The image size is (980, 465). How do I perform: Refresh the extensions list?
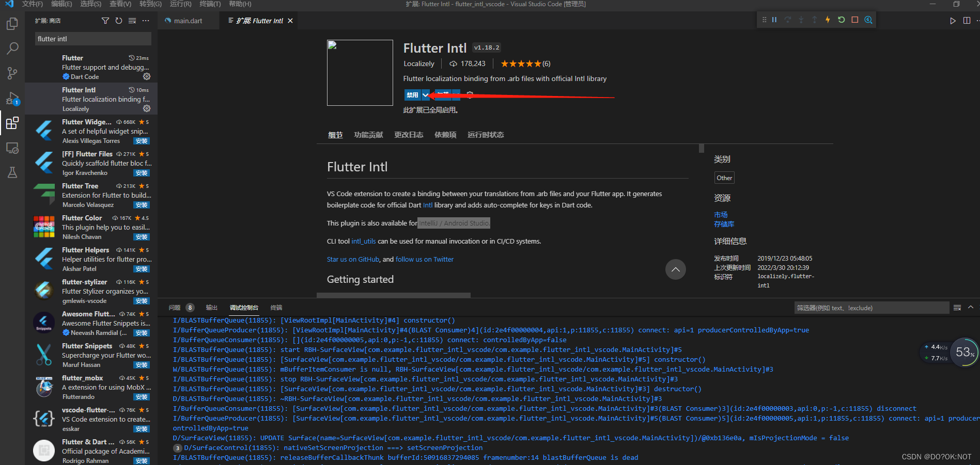pyautogui.click(x=119, y=21)
